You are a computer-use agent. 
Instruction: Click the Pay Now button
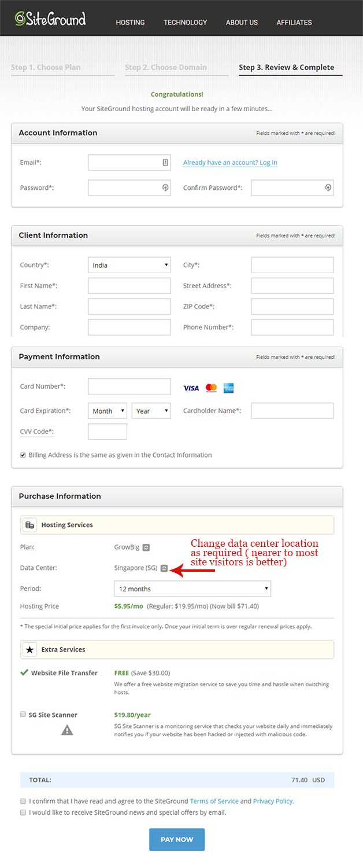(177, 840)
